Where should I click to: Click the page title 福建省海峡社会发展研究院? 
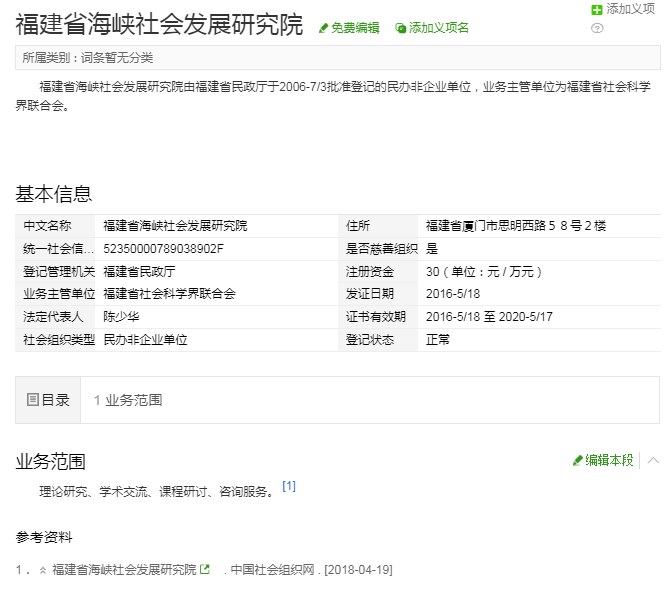(x=159, y=24)
